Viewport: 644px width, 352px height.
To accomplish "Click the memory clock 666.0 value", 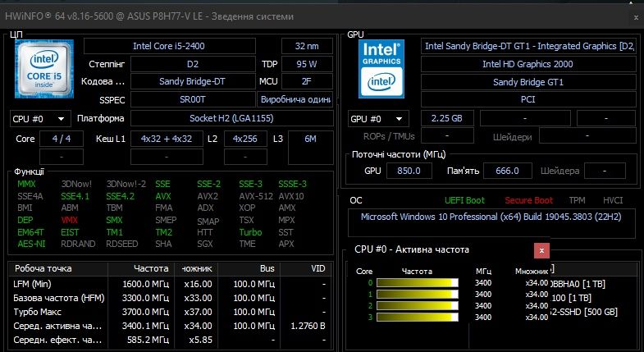I will pos(507,171).
